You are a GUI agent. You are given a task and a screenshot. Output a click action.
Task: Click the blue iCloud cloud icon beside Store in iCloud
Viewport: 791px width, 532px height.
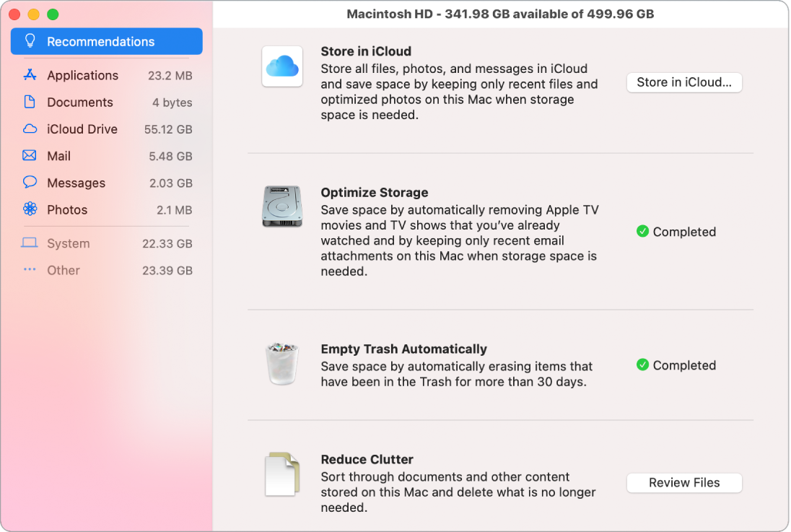pyautogui.click(x=282, y=66)
